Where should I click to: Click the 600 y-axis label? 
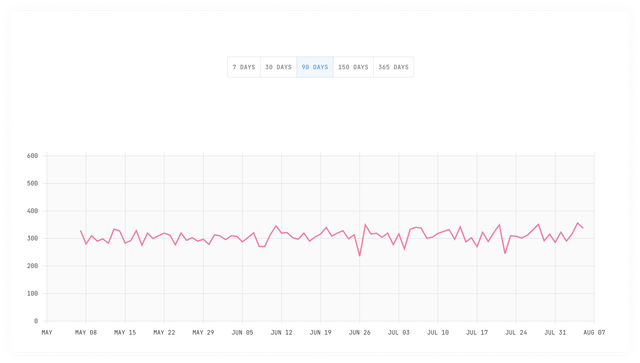32,156
